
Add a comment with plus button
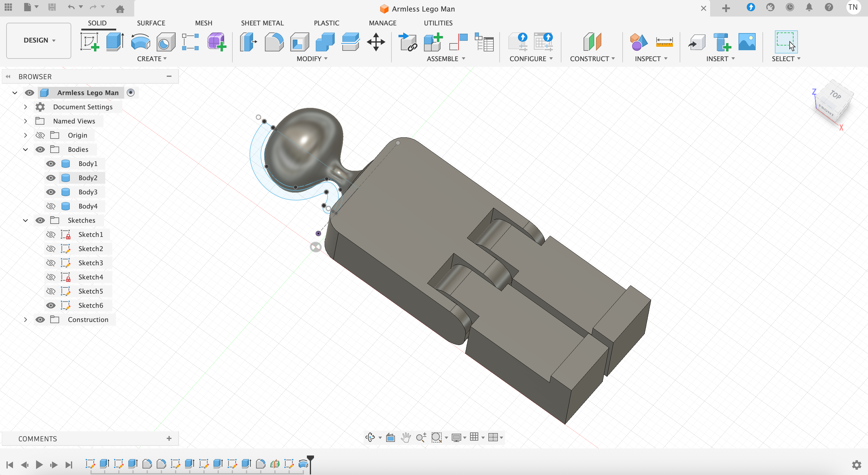(x=169, y=438)
